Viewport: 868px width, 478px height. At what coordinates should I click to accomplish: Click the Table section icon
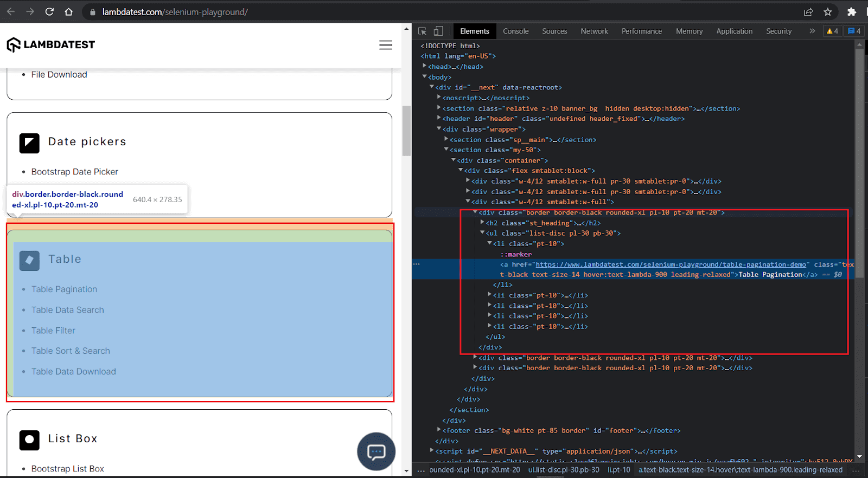[29, 261]
